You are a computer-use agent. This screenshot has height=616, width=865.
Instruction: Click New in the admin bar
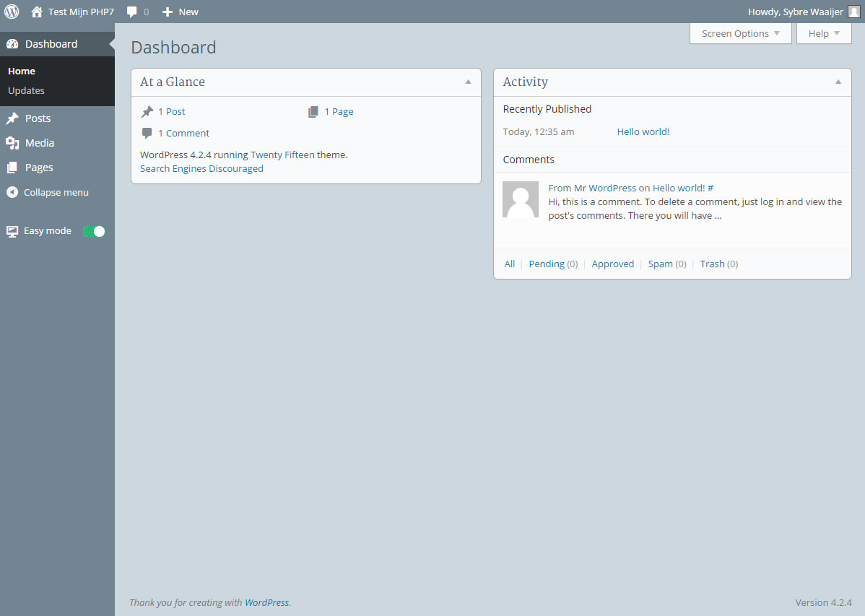[x=188, y=12]
